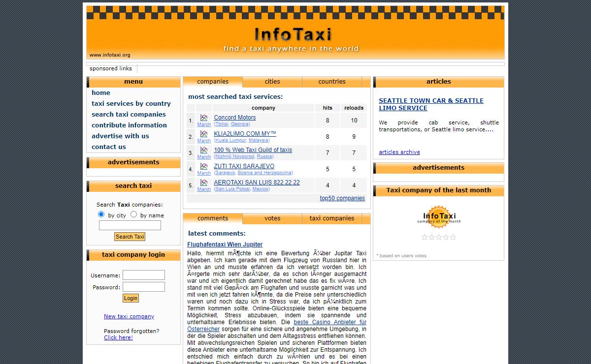Image resolution: width=591 pixels, height=364 pixels.
Task: Open the chart icon for KLIA2LIMO.COM.MY
Action: point(204,134)
